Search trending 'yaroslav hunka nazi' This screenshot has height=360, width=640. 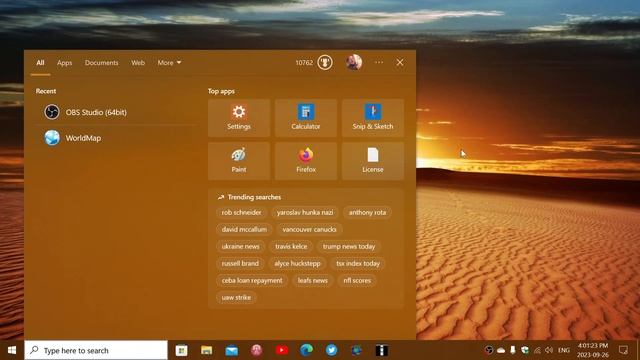305,212
